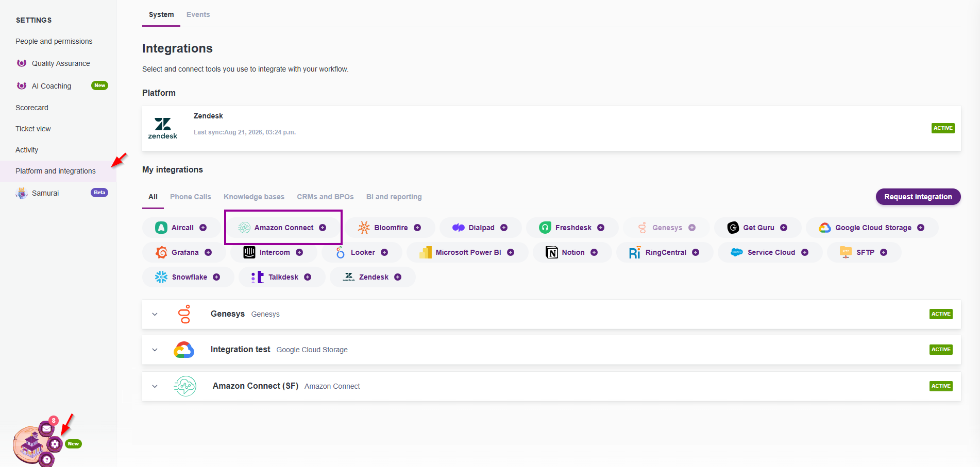This screenshot has height=467, width=980.
Task: Click the Zendesk logo in the Platform card
Action: click(x=163, y=128)
